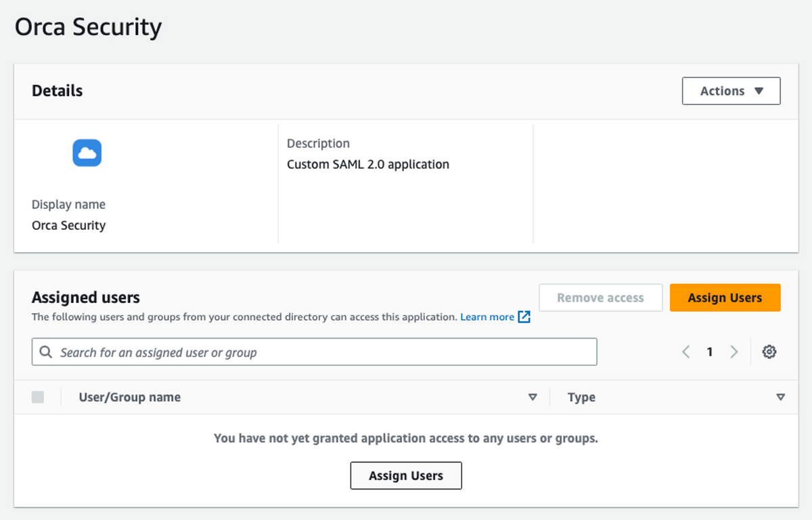Image resolution: width=812 pixels, height=520 pixels.
Task: Toggle the select-all users checkbox
Action: coord(38,397)
